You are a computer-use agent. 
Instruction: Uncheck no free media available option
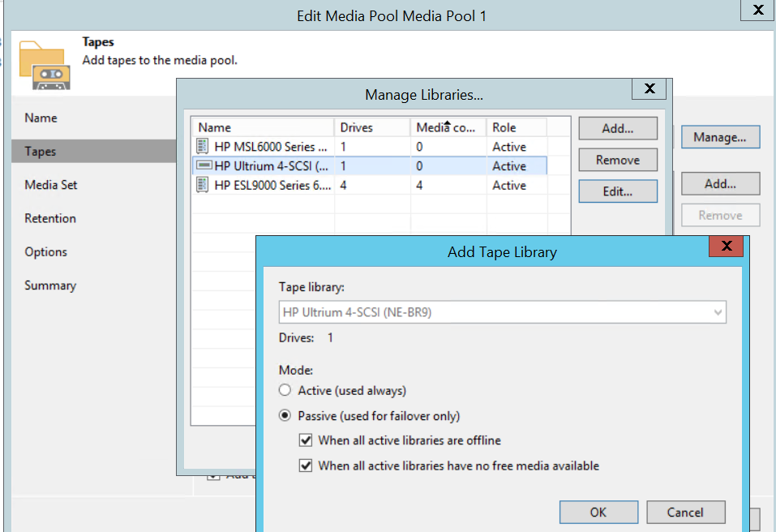(306, 466)
